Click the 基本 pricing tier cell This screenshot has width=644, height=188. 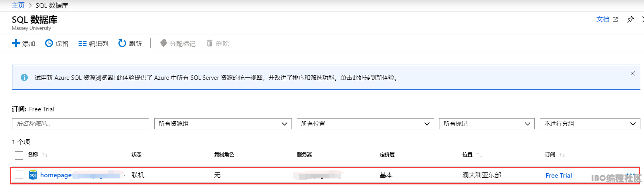click(x=386, y=175)
